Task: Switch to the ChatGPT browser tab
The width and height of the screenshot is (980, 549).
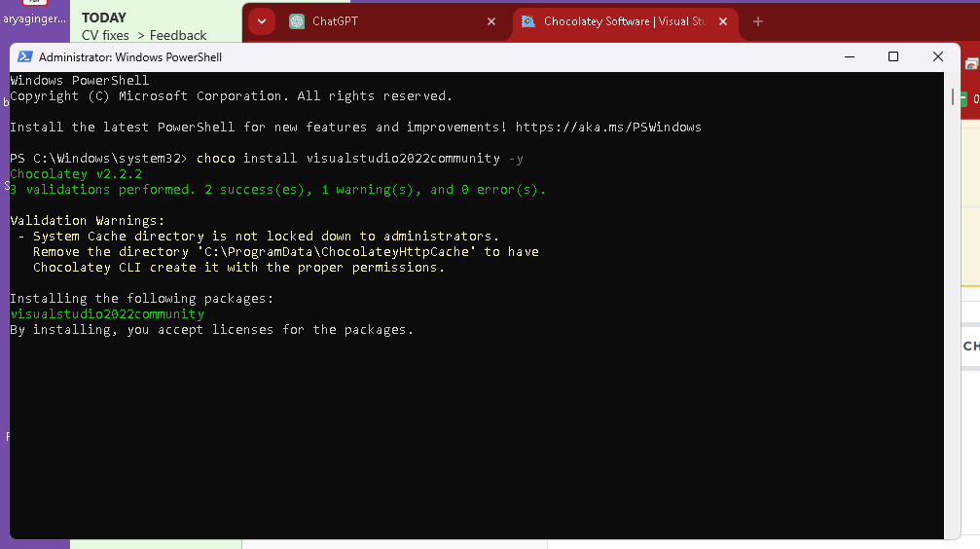Action: point(394,21)
